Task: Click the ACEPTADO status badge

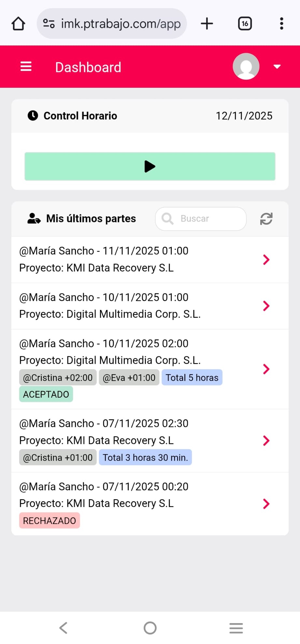Action: tap(46, 394)
